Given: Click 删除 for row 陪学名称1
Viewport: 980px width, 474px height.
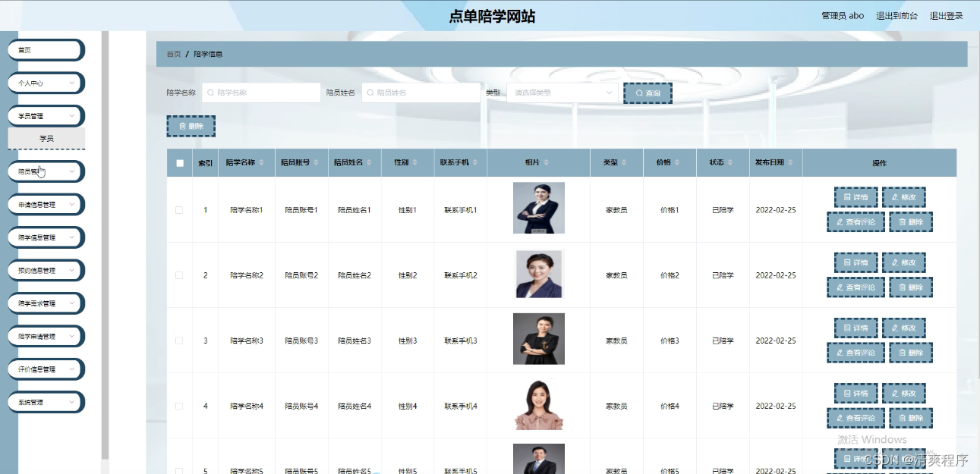Looking at the screenshot, I should click(x=910, y=222).
